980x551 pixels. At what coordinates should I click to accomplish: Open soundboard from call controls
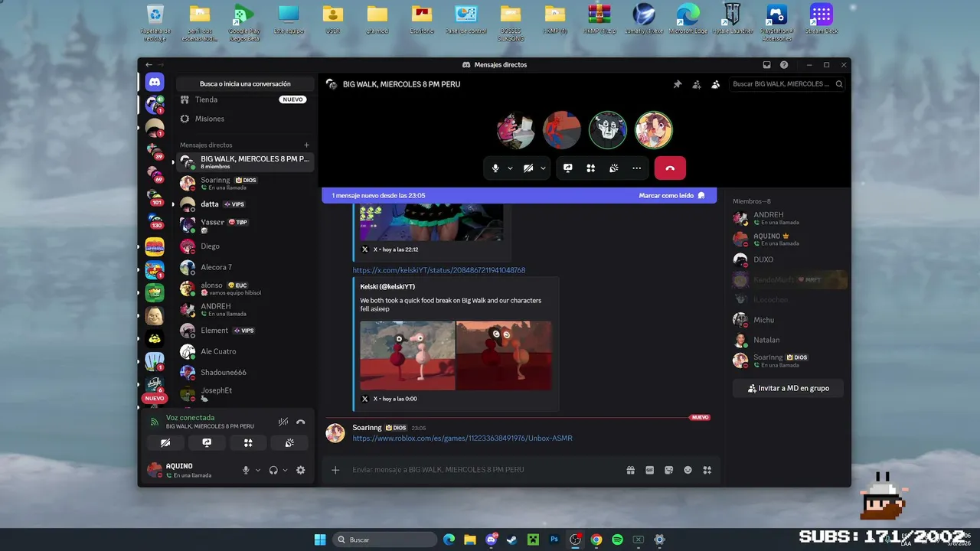[x=614, y=168]
